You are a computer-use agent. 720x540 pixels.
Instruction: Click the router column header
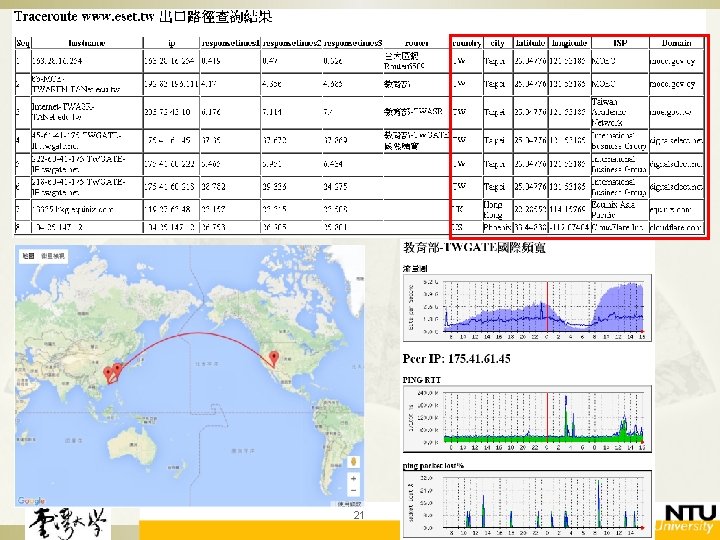(417, 43)
